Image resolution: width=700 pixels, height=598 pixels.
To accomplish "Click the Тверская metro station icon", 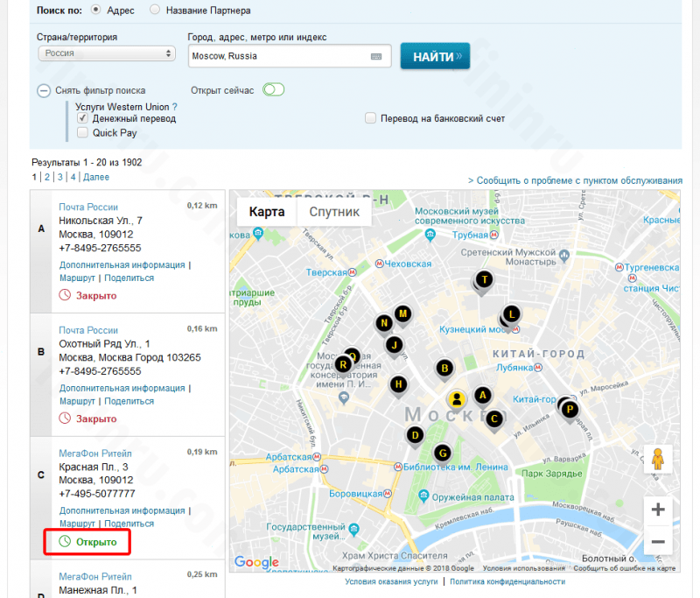I will click(353, 272).
